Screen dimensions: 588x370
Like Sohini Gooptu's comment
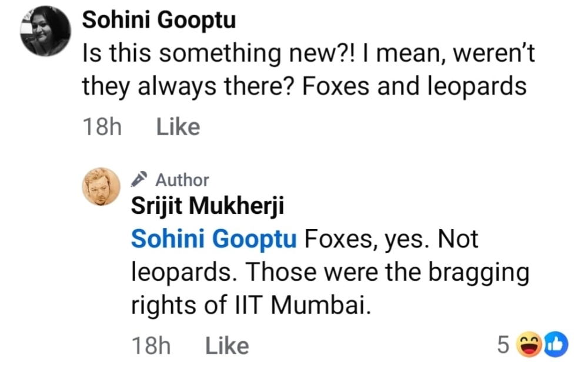(x=178, y=127)
